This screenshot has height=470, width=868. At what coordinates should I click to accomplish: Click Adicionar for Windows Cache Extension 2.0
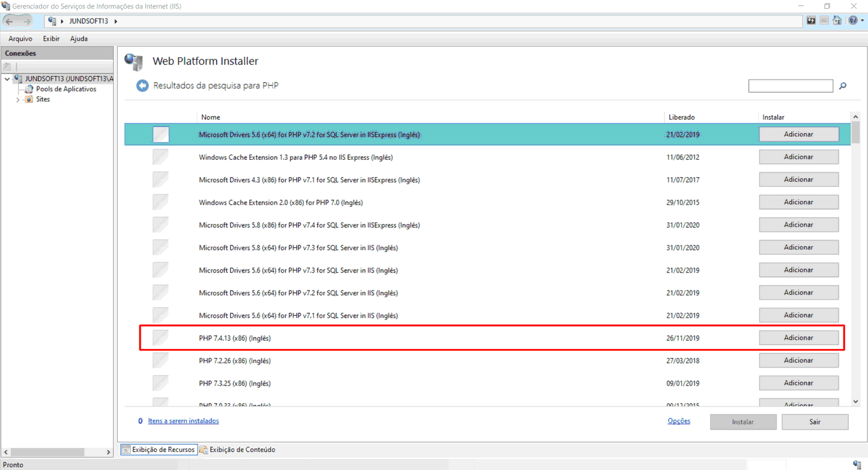point(798,202)
